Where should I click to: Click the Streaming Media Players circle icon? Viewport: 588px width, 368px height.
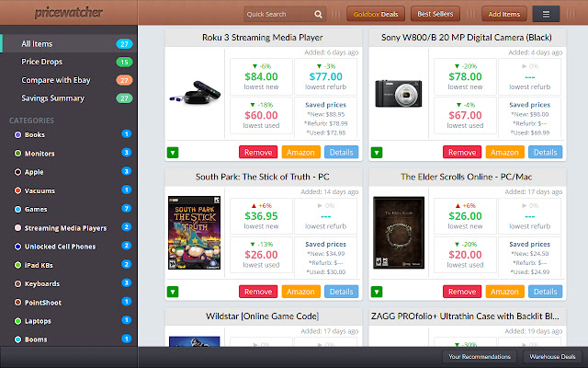[x=17, y=227]
